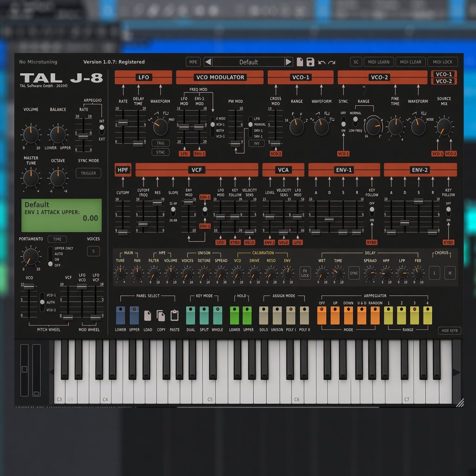The image size is (476, 476).
Task: Set arpeggiator range to 4
Action: 428,316
